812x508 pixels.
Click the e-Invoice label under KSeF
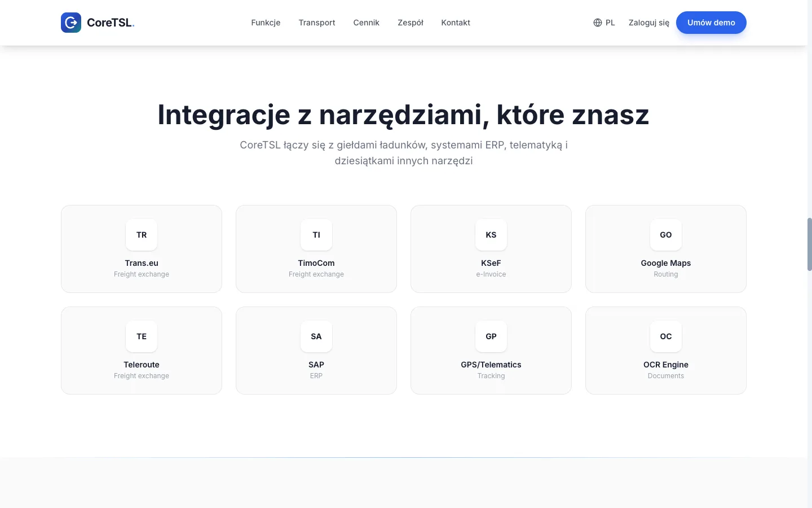(491, 274)
